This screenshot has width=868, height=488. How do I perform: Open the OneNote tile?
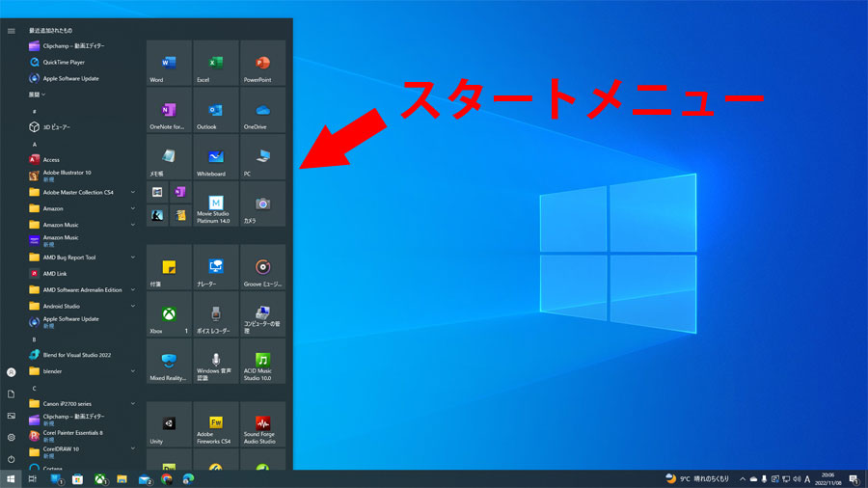pos(169,110)
